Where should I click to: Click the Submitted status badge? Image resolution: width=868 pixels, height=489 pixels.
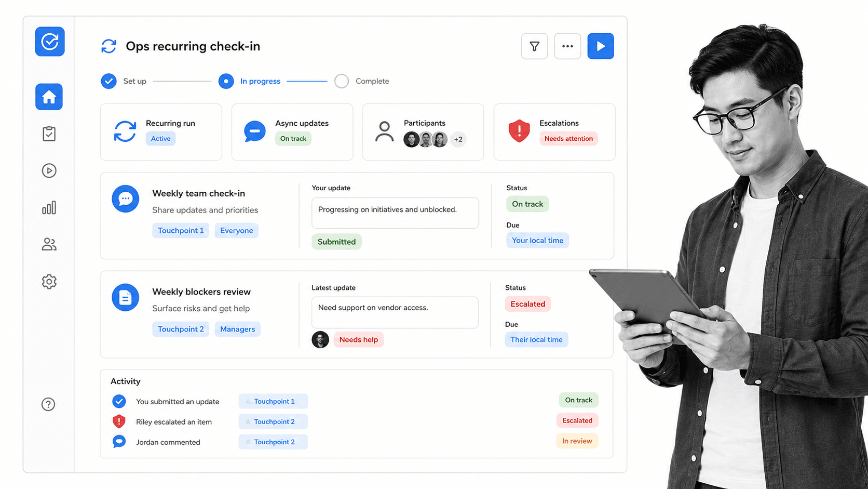click(336, 242)
